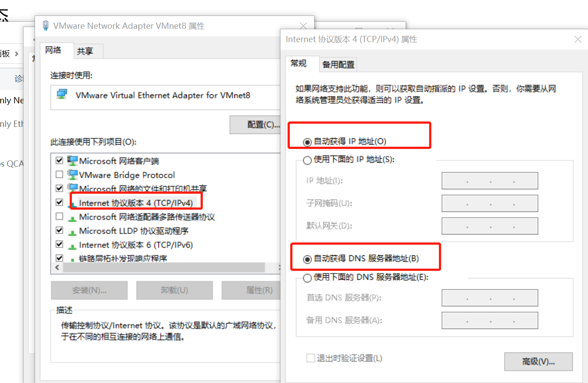Screen dimensions: 588x383
Task: Choose 使用下面的 DNS 服务器地址 radio button
Action: pyautogui.click(x=307, y=278)
